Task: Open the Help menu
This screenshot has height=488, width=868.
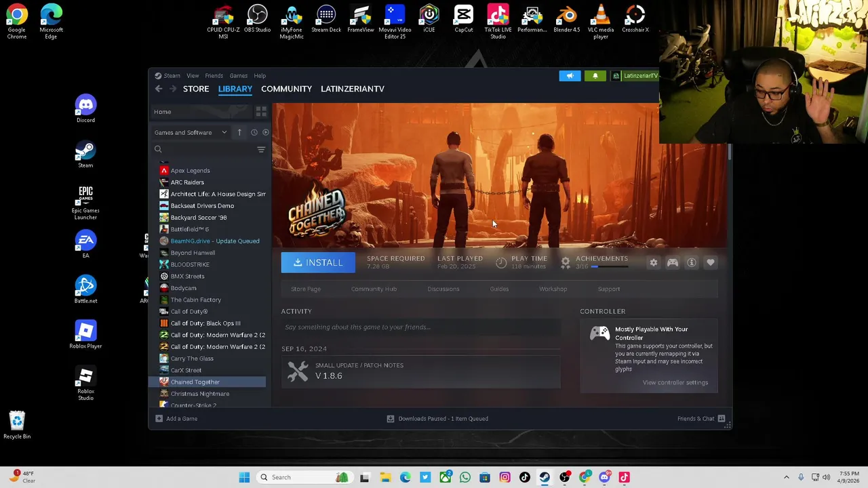Action: 260,76
